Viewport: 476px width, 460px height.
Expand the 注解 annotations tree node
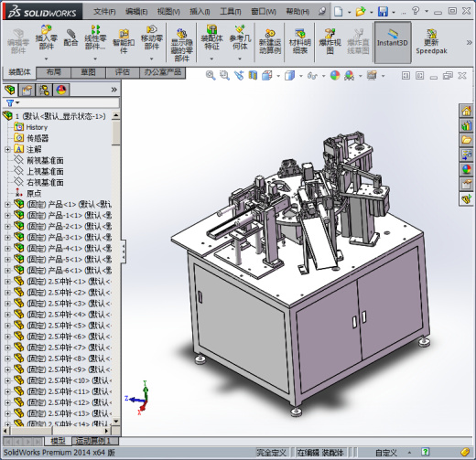(x=7, y=149)
